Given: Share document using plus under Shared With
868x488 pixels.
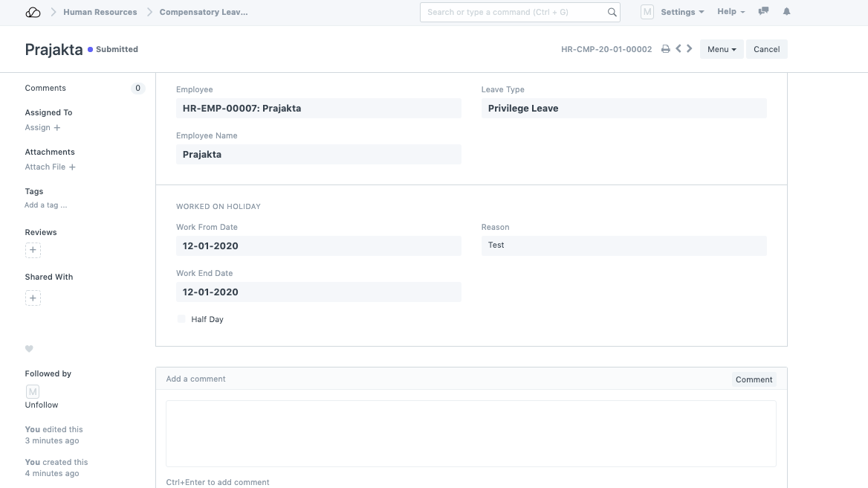Looking at the screenshot, I should pos(33,298).
